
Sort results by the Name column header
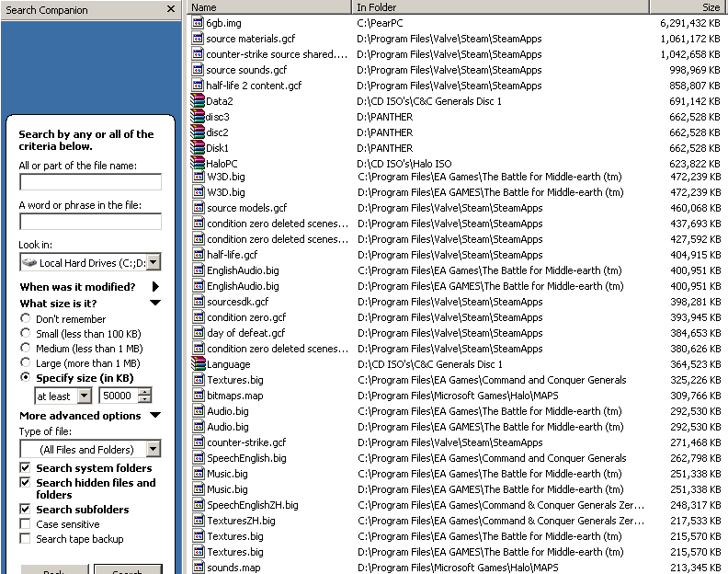268,7
